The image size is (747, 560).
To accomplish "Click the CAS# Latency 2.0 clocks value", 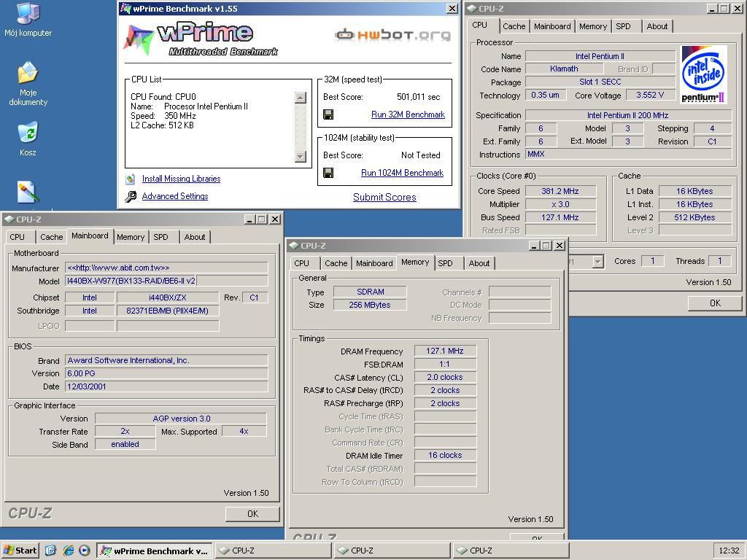I will click(x=445, y=377).
